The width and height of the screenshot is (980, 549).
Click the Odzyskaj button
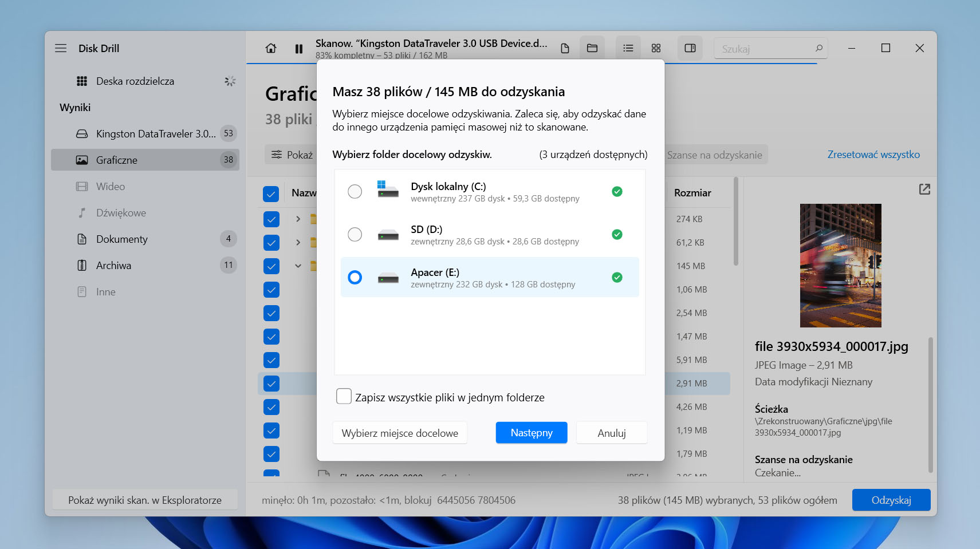click(x=891, y=500)
